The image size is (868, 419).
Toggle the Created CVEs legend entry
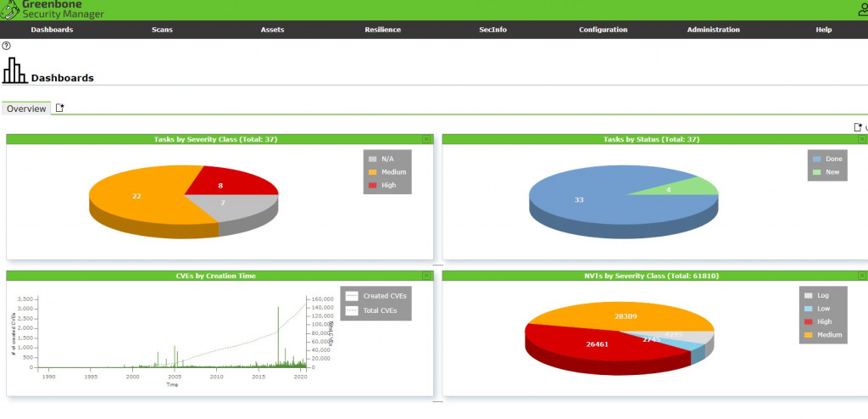coord(376,296)
